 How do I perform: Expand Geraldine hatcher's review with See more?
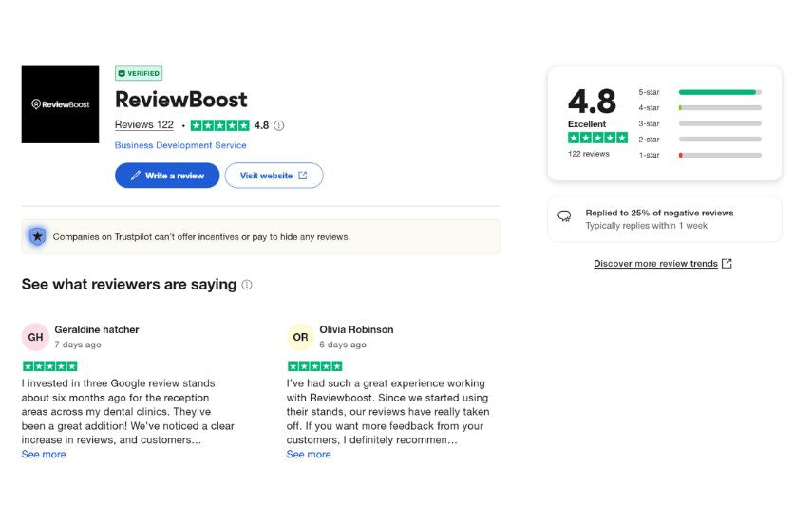click(44, 455)
